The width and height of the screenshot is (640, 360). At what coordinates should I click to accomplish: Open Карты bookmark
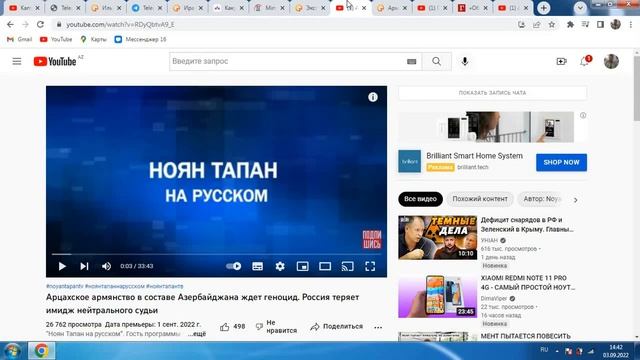tap(93, 39)
